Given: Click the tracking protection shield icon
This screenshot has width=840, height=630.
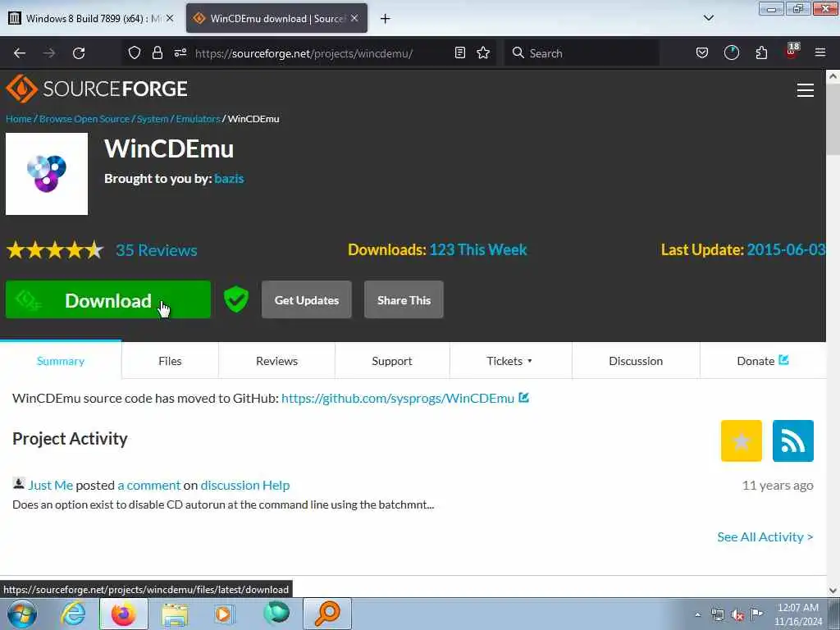Looking at the screenshot, I should (x=135, y=52).
